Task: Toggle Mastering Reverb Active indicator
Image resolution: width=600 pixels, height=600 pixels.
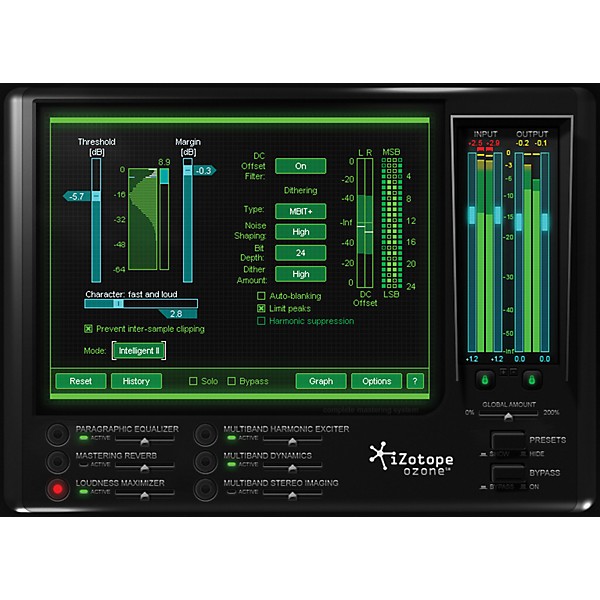Action: coord(83,465)
